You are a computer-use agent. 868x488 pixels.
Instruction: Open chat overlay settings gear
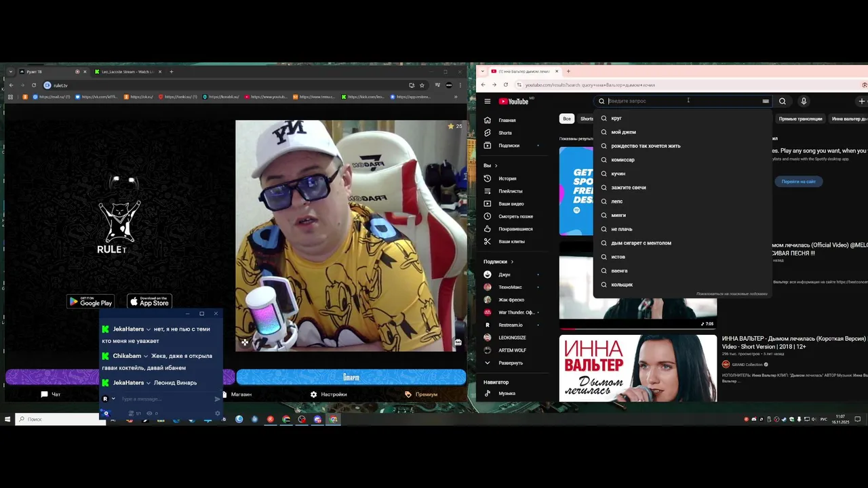pos(218,413)
